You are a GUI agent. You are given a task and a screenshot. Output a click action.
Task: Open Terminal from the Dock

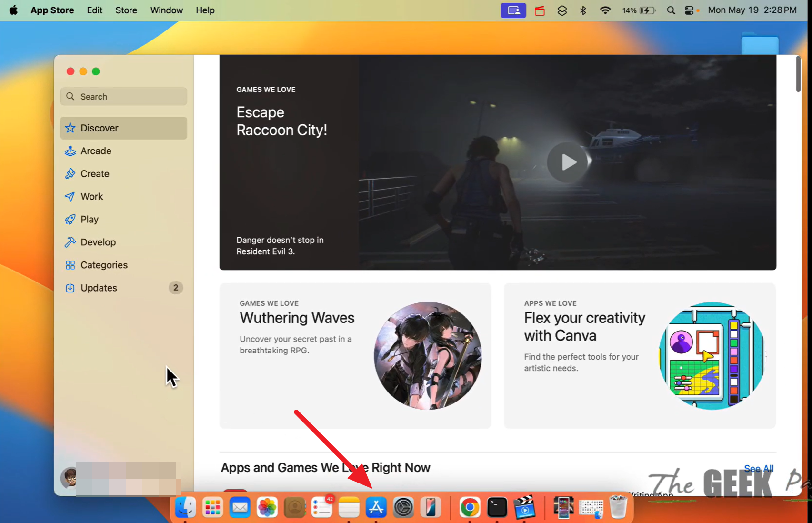(x=497, y=508)
